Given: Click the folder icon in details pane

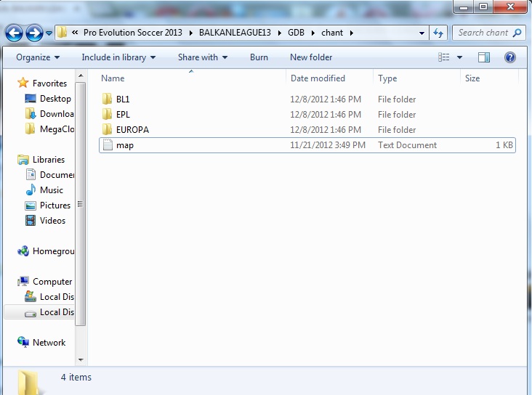Looking at the screenshot, I should (28, 383).
